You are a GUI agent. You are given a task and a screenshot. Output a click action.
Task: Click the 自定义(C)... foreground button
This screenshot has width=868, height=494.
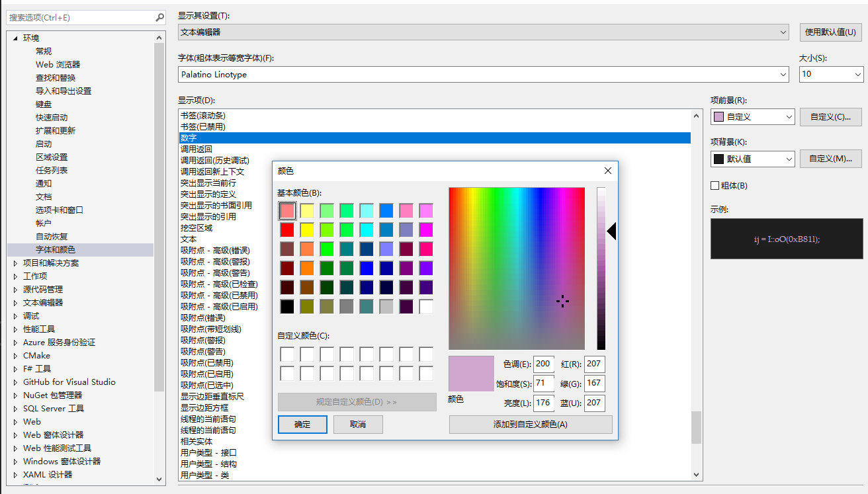point(831,117)
